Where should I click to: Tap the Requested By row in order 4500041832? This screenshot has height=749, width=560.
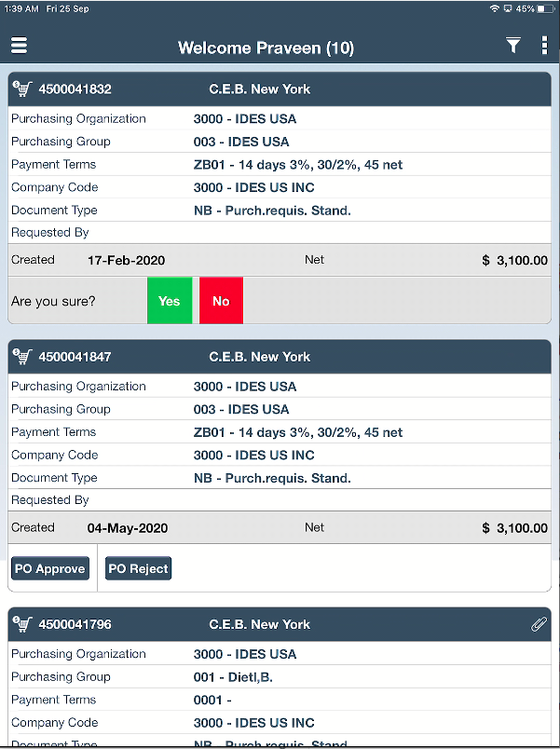(x=280, y=233)
